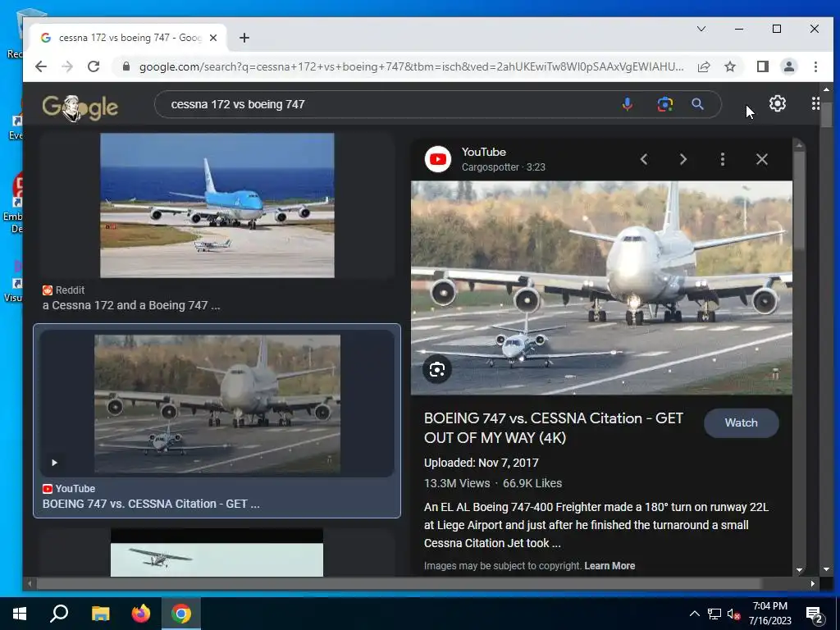
Task: Open Chrome three-dot menu
Action: coord(815,66)
